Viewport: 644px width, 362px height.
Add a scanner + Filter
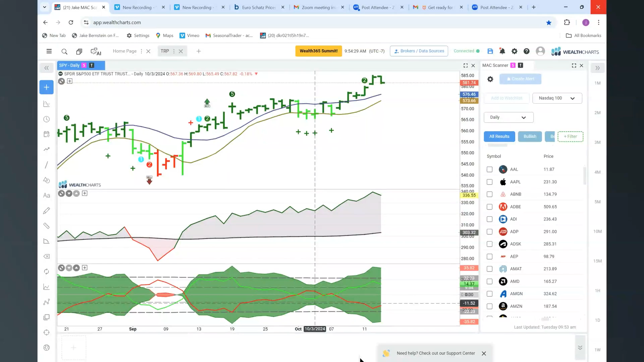tap(570, 136)
